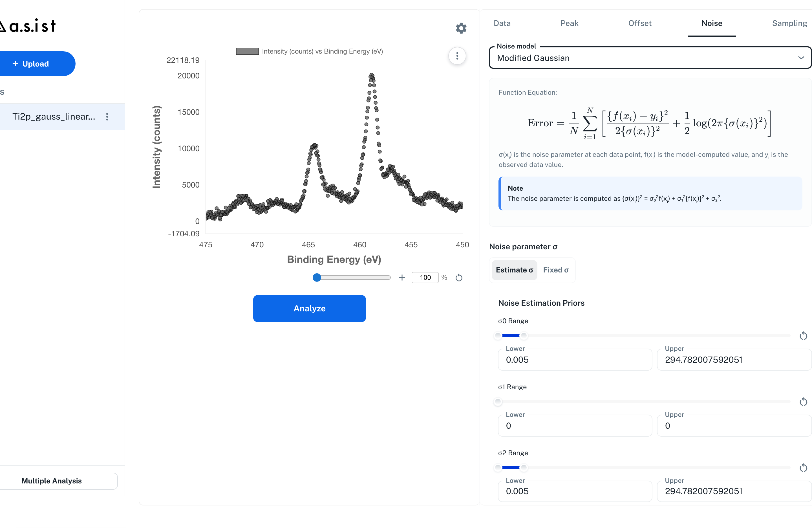Click the Analyze button

click(310, 309)
